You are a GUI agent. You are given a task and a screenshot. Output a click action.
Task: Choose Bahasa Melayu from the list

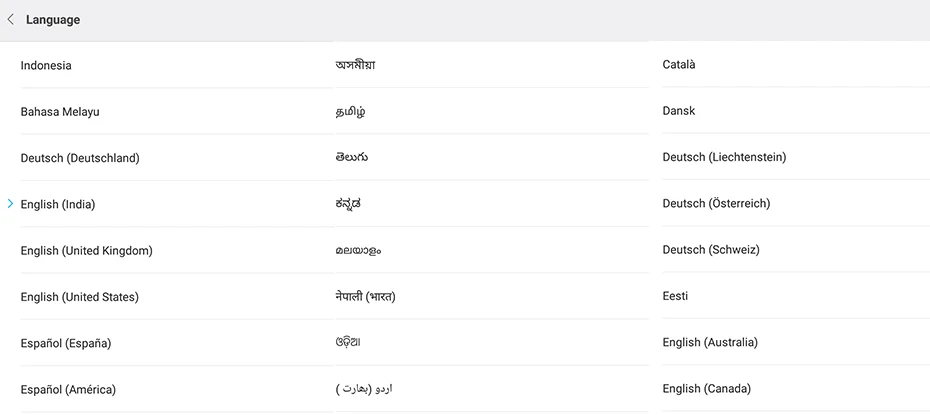[x=60, y=111]
